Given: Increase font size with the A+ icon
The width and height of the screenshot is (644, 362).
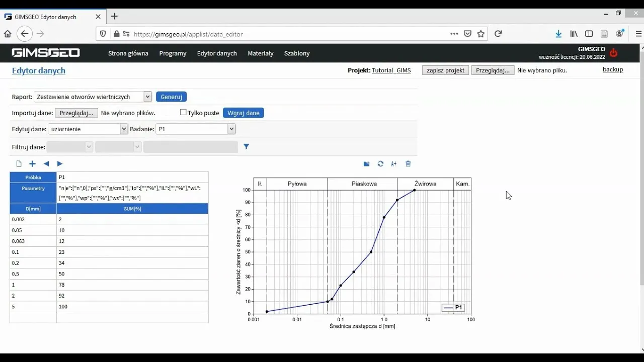Looking at the screenshot, I should pos(394,164).
